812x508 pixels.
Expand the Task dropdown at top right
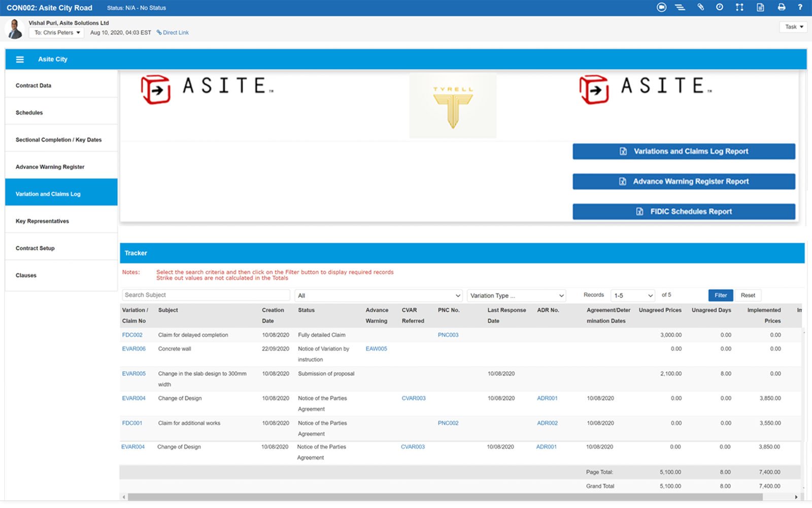point(793,27)
